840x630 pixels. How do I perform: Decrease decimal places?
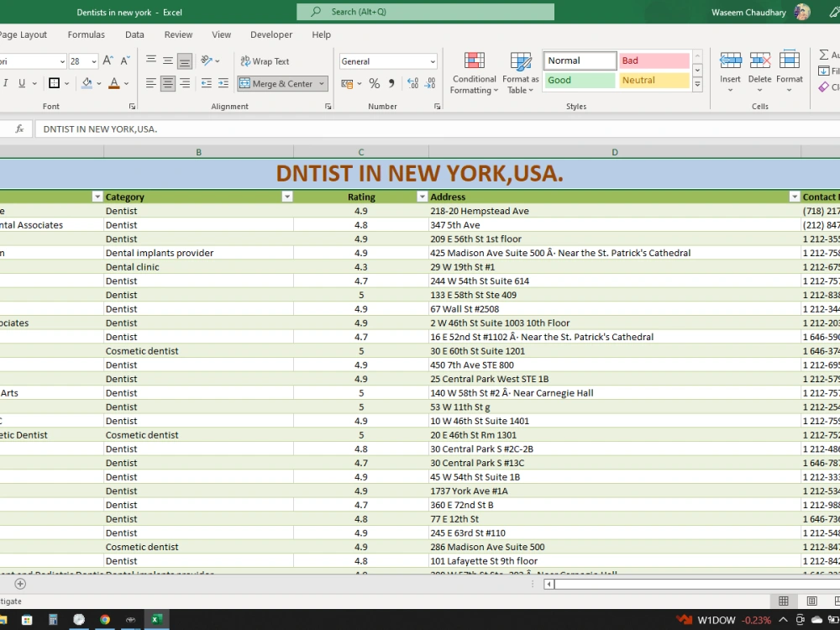[430, 83]
